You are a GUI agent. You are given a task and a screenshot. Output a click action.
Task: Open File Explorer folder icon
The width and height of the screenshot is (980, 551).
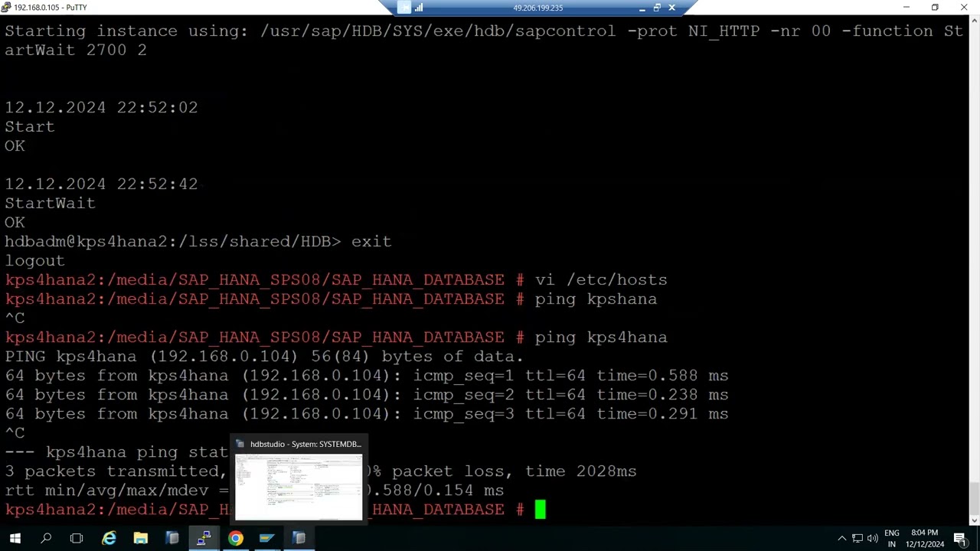(141, 538)
